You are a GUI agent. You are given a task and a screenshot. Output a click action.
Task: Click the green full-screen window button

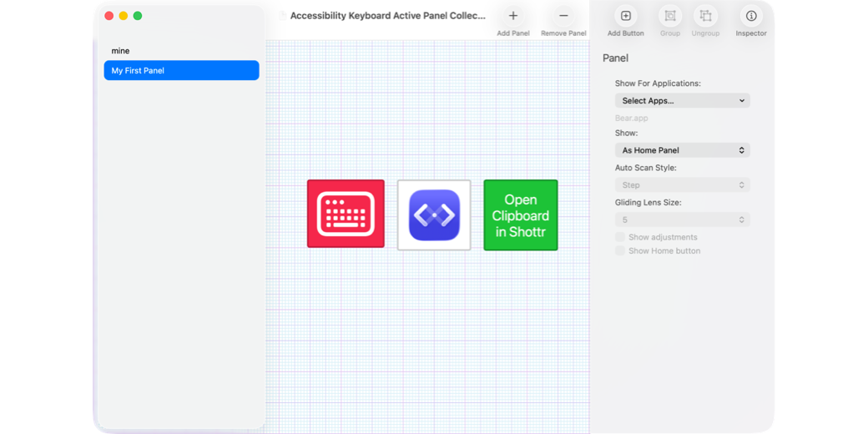(x=138, y=16)
